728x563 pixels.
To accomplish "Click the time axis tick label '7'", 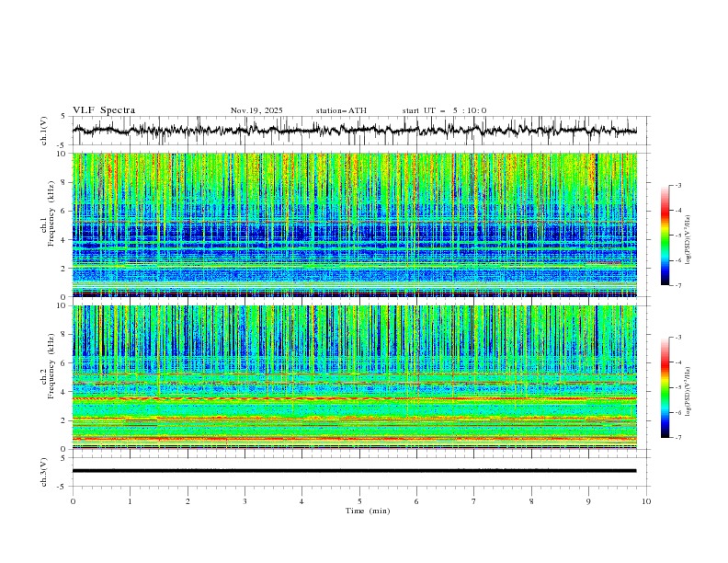I will [474, 501].
